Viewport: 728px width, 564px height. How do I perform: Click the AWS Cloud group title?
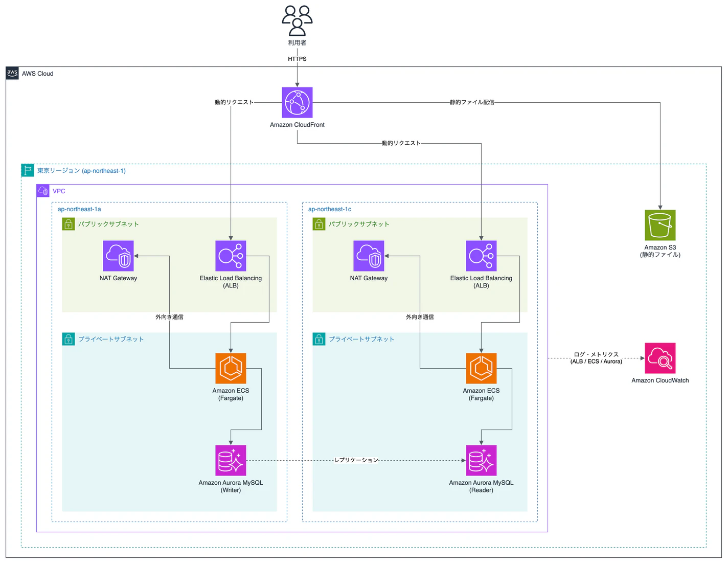[37, 74]
